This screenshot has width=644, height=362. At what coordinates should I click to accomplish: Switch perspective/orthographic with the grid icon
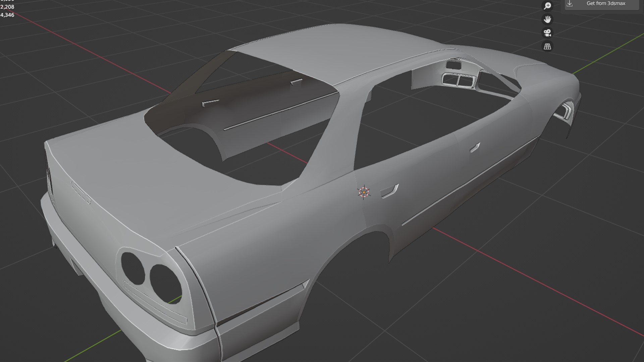pyautogui.click(x=547, y=46)
